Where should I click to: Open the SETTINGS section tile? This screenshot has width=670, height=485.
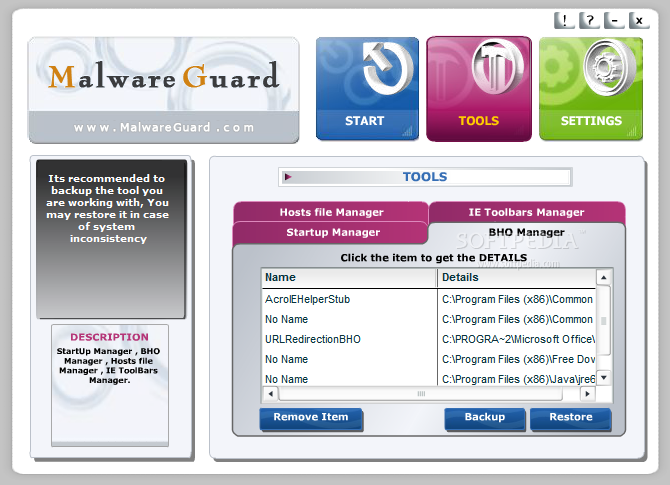point(591,88)
